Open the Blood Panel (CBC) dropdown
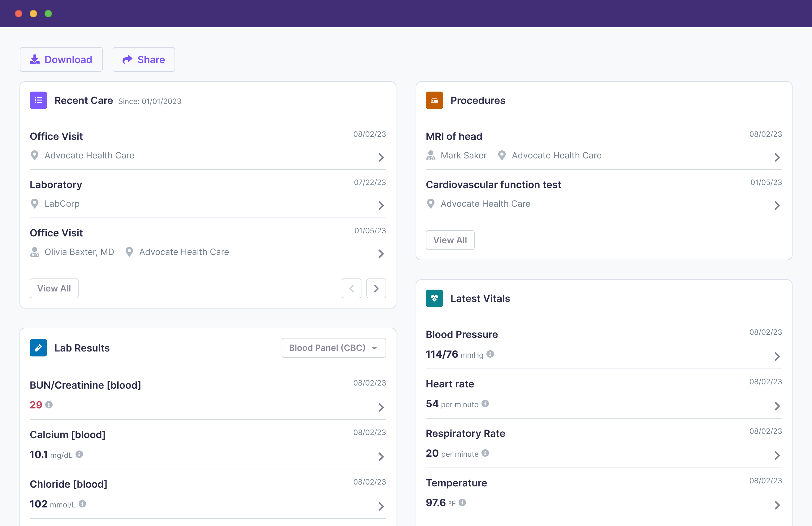Viewport: 812px width, 526px height. tap(333, 347)
